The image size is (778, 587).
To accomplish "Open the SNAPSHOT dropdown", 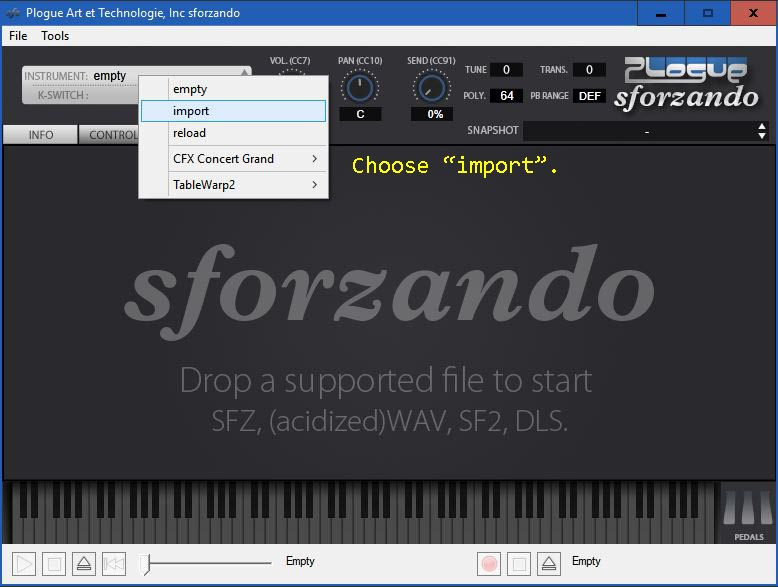I will tap(645, 132).
